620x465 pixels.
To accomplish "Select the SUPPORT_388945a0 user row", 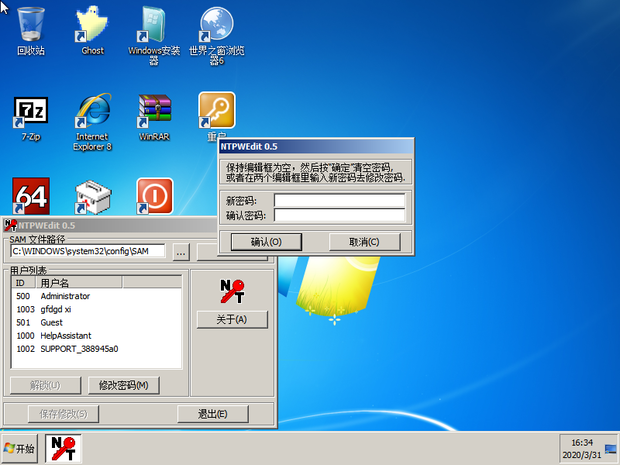I will pos(96,349).
